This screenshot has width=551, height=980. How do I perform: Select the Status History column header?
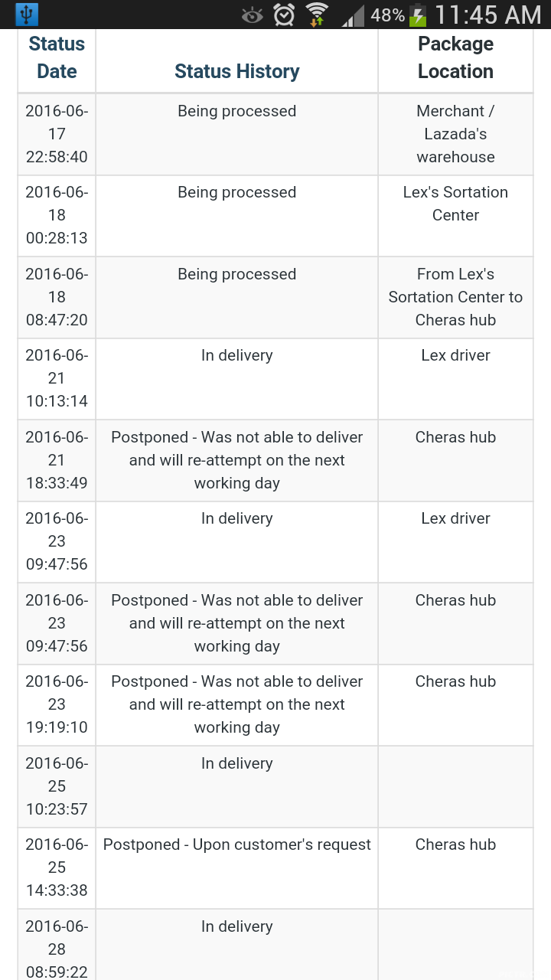(236, 71)
